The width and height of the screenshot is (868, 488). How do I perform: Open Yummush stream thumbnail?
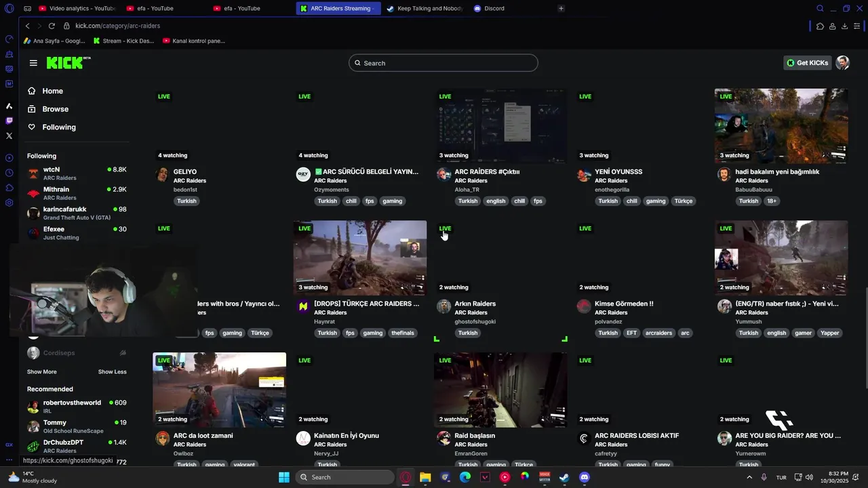(781, 258)
